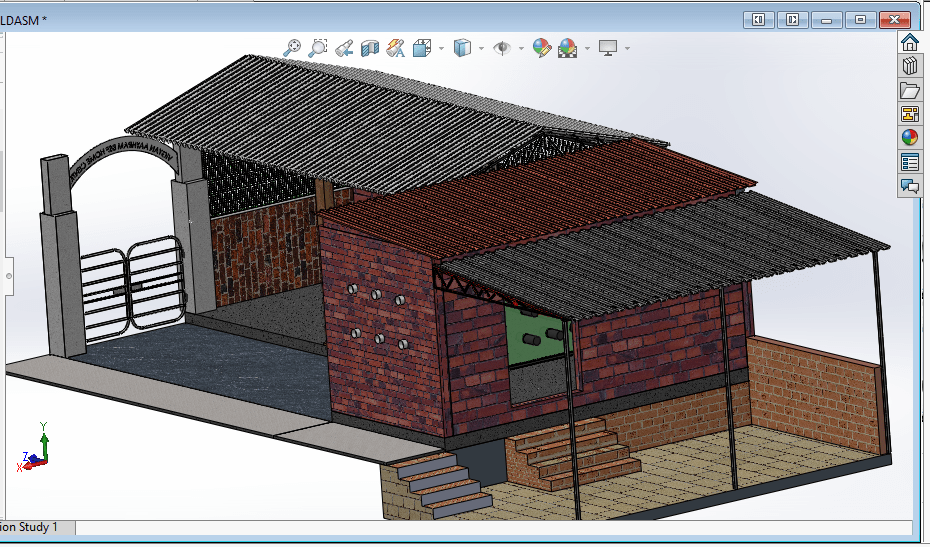Click the Zoom to Fit icon

click(x=292, y=47)
